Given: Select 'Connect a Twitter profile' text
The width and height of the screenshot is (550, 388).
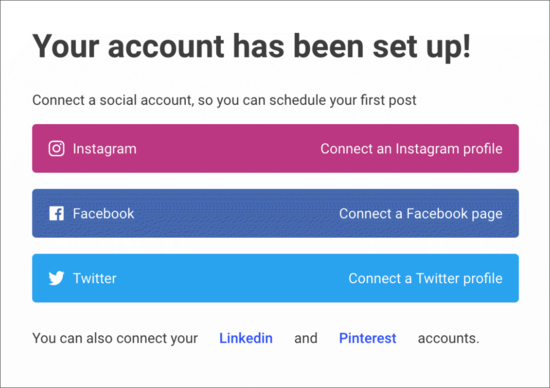Looking at the screenshot, I should [425, 279].
